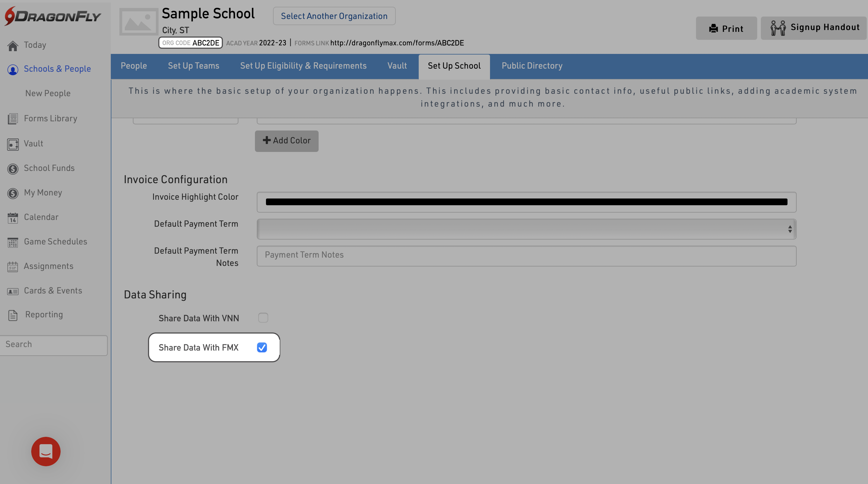
Task: Click the My Money dollar icon
Action: point(13,193)
